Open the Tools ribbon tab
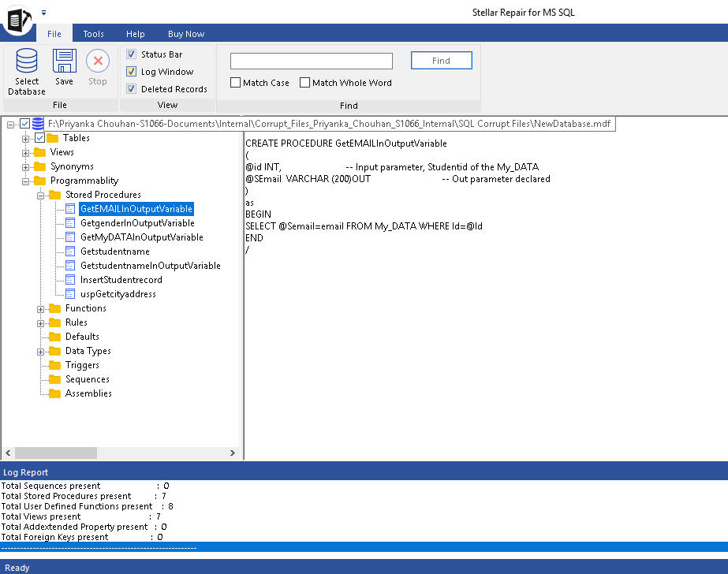The width and height of the screenshot is (728, 574). pyautogui.click(x=93, y=34)
